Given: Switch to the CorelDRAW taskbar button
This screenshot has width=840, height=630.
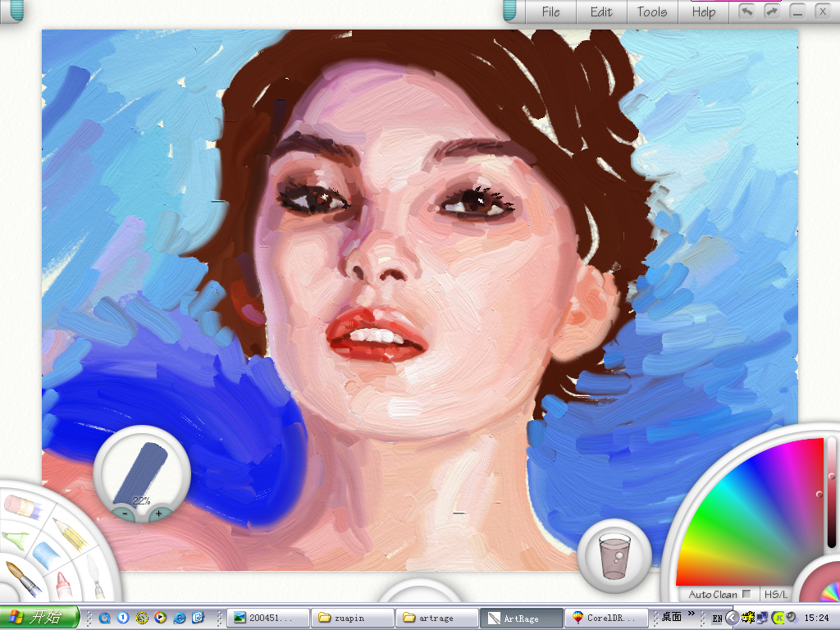Looking at the screenshot, I should point(606,618).
